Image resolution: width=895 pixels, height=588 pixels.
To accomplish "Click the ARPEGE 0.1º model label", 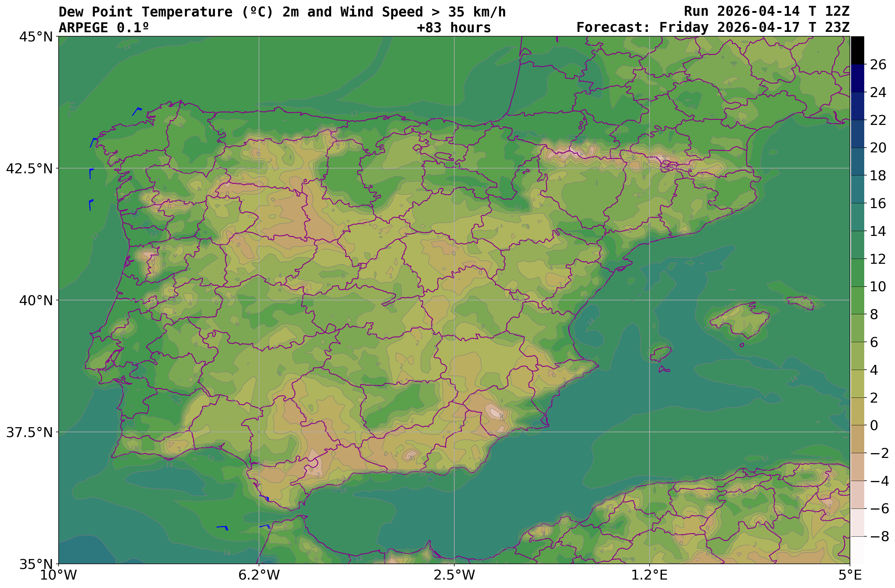I will click(x=104, y=28).
